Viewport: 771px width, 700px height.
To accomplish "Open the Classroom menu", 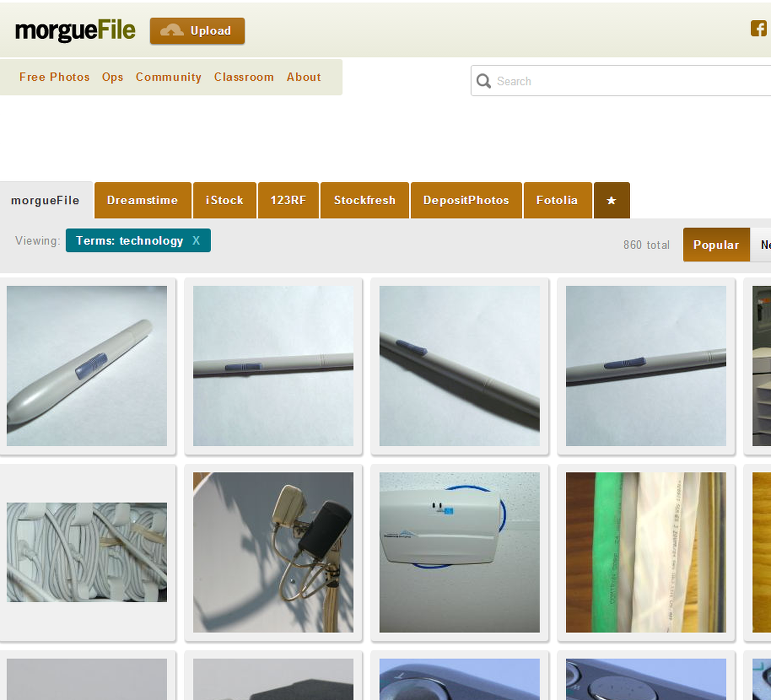I will pyautogui.click(x=244, y=77).
